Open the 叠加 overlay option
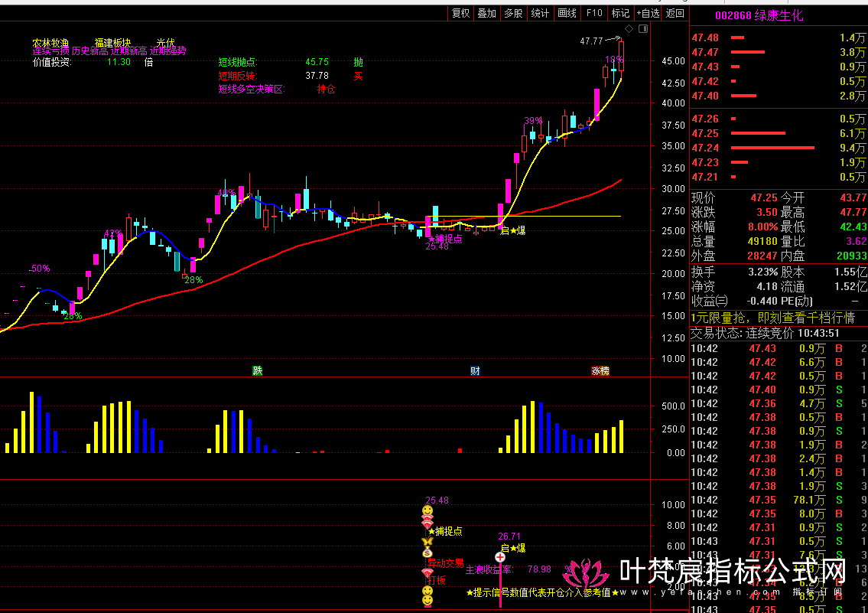This screenshot has width=868, height=613. click(486, 13)
